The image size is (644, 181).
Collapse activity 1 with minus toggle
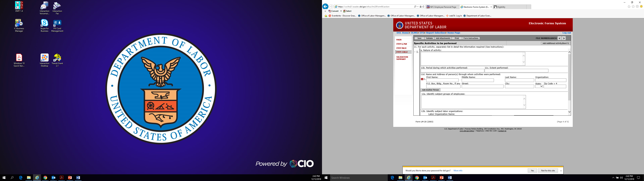(415, 52)
